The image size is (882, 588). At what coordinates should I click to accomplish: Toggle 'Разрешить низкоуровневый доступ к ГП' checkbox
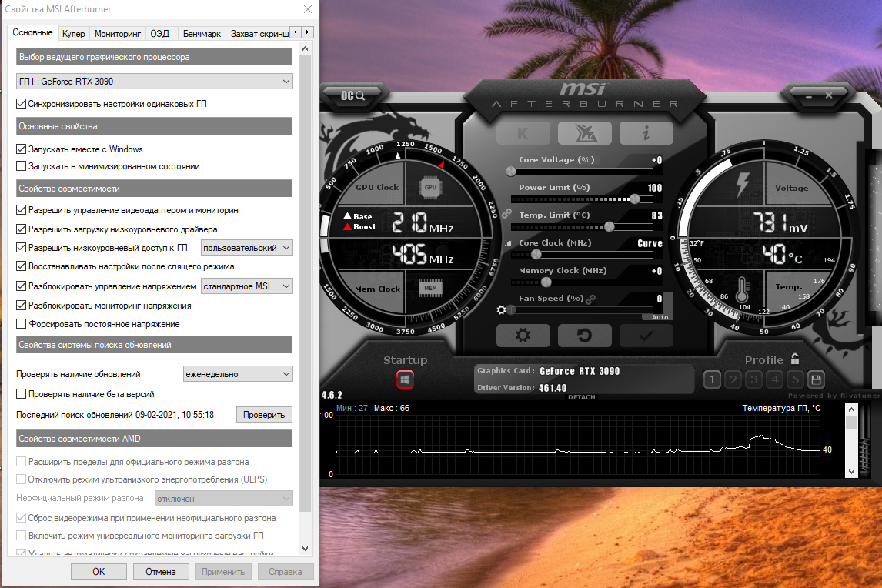[22, 248]
